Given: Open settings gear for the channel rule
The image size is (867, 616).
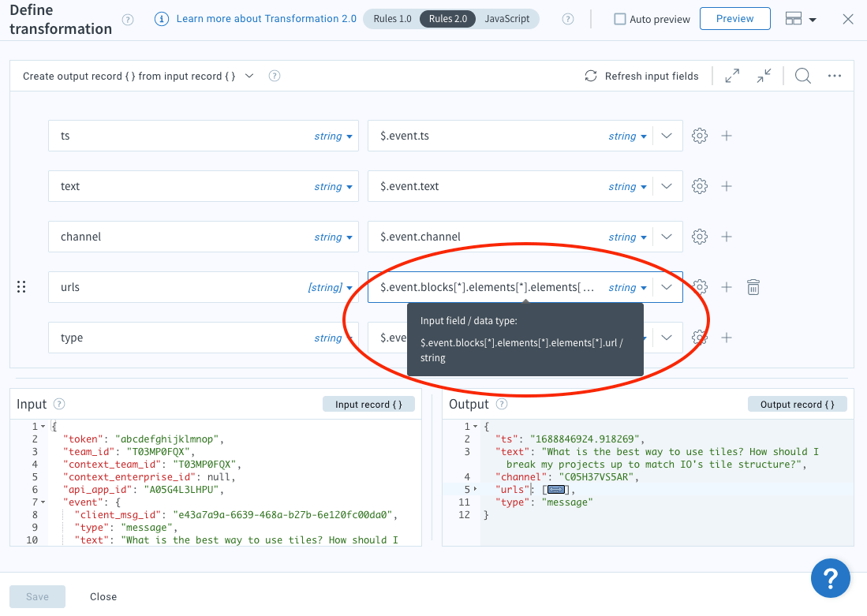Looking at the screenshot, I should pyautogui.click(x=700, y=237).
